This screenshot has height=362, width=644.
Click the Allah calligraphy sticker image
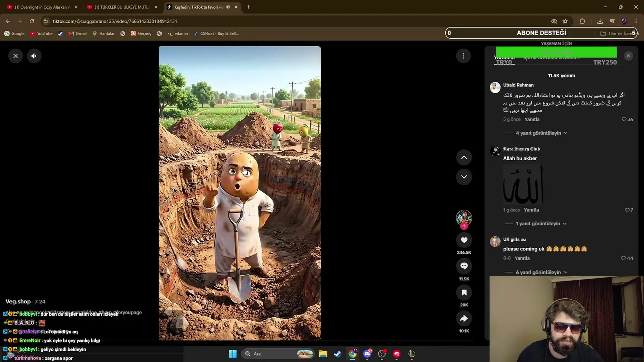coord(523,185)
